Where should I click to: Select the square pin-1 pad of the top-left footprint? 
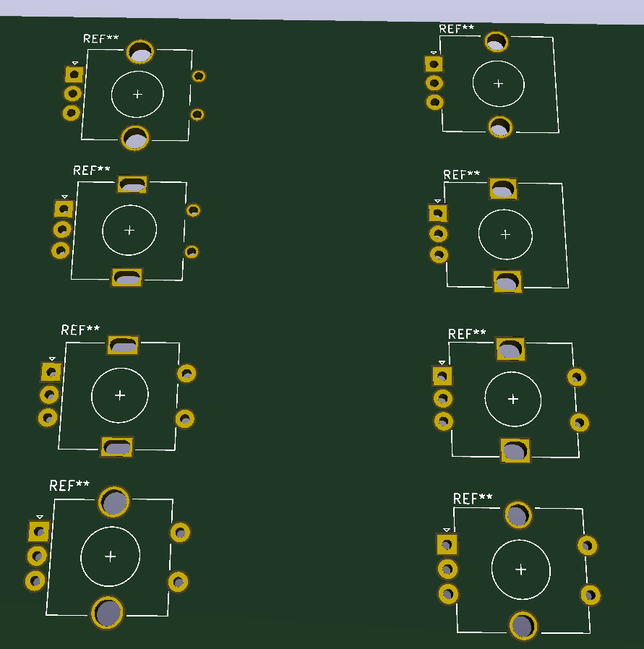(73, 72)
